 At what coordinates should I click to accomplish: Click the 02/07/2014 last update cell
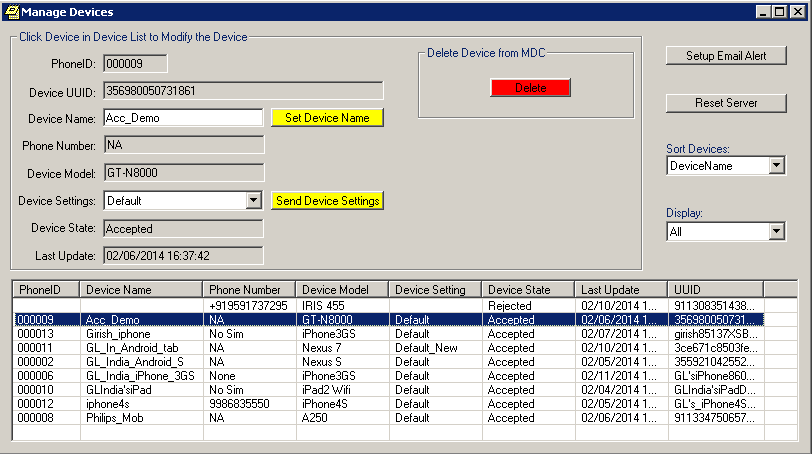(619, 334)
